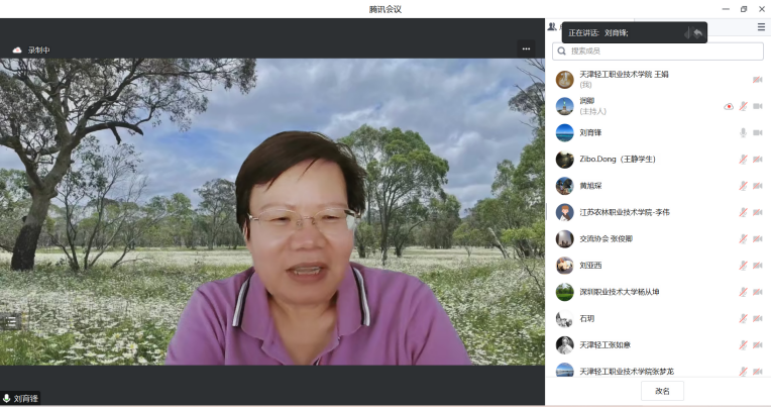Image resolution: width=772 pixels, height=407 pixels.
Task: Toggle the camera icon for 黄旭琛
Action: [757, 186]
